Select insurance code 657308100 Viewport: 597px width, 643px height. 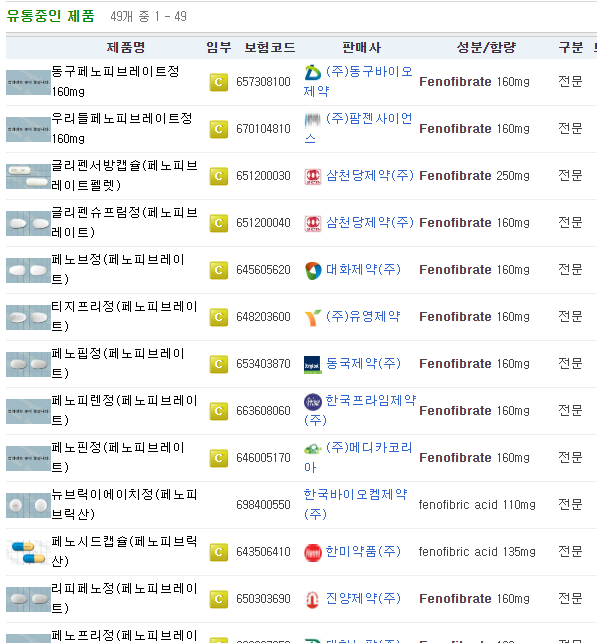263,82
